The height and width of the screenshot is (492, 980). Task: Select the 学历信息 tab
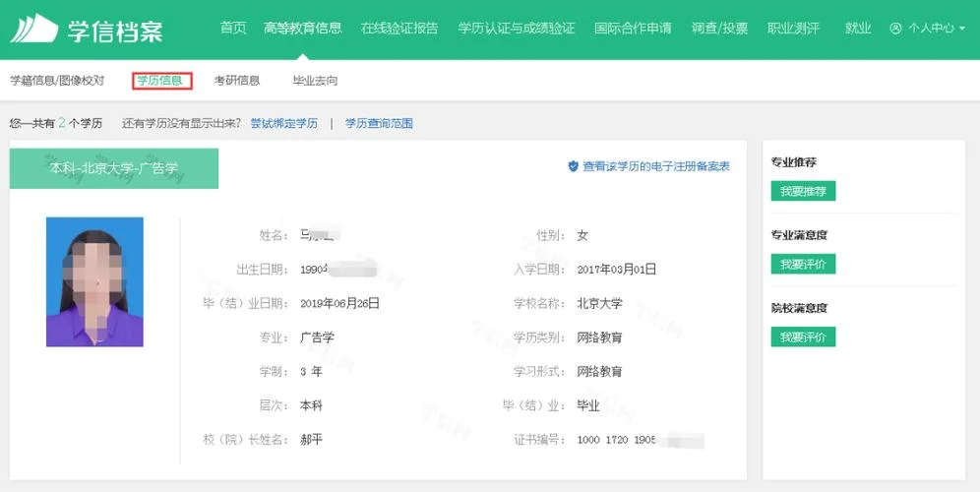(x=160, y=81)
